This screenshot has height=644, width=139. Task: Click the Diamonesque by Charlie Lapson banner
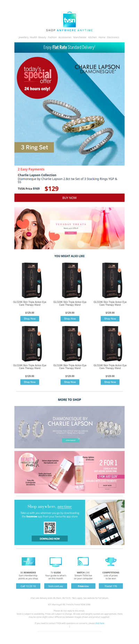(x=69, y=427)
